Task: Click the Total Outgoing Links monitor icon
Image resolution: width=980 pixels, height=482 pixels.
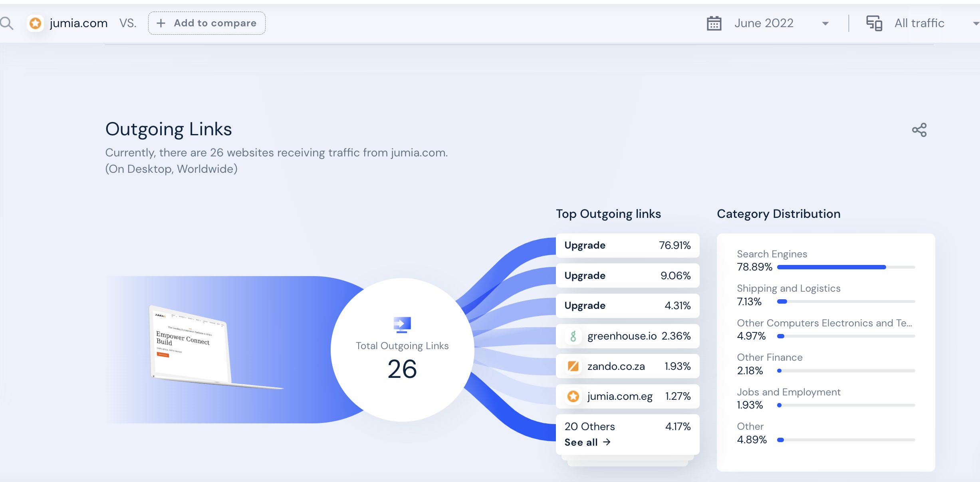Action: [402, 325]
